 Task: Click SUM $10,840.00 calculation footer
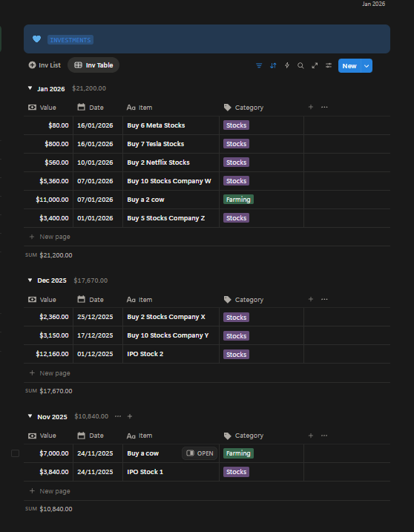pos(48,509)
